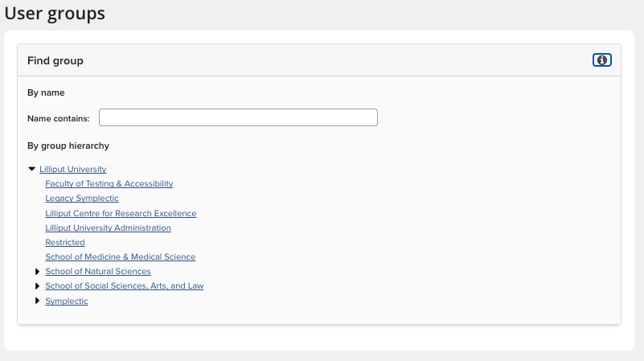Open the Lilliput University group link
The height and width of the screenshot is (361, 644).
coord(72,170)
